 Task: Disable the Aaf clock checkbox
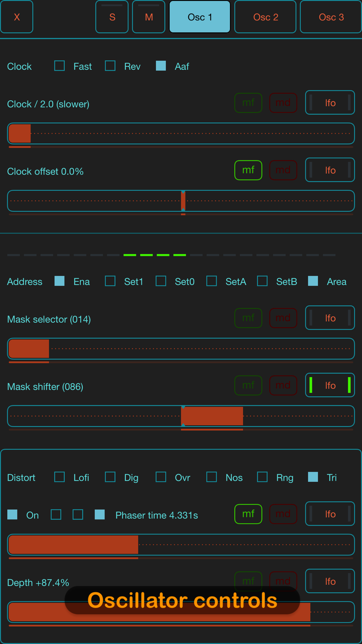pyautogui.click(x=161, y=66)
